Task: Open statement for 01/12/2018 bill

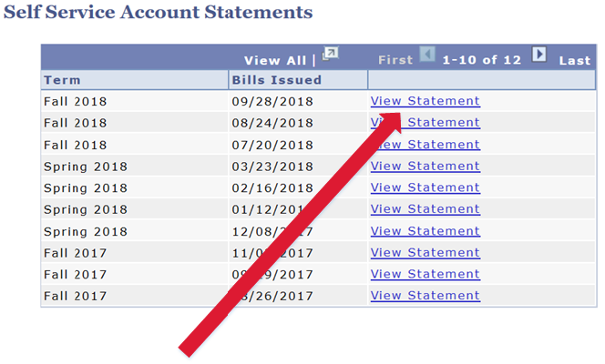Action: click(x=425, y=209)
